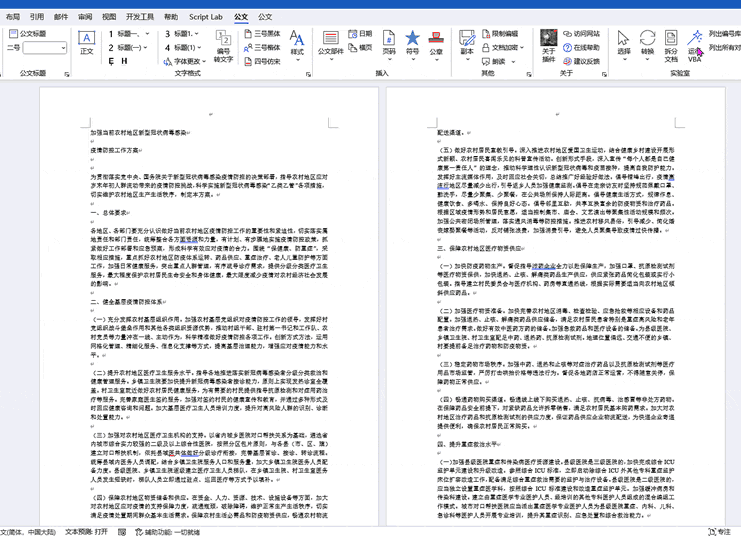
Task: Click 拆分文档 split document
Action: (x=671, y=46)
